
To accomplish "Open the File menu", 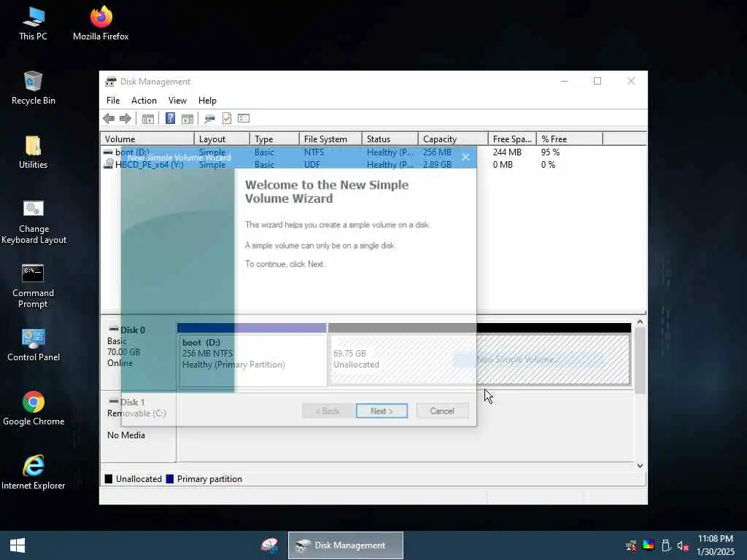I will [113, 101].
